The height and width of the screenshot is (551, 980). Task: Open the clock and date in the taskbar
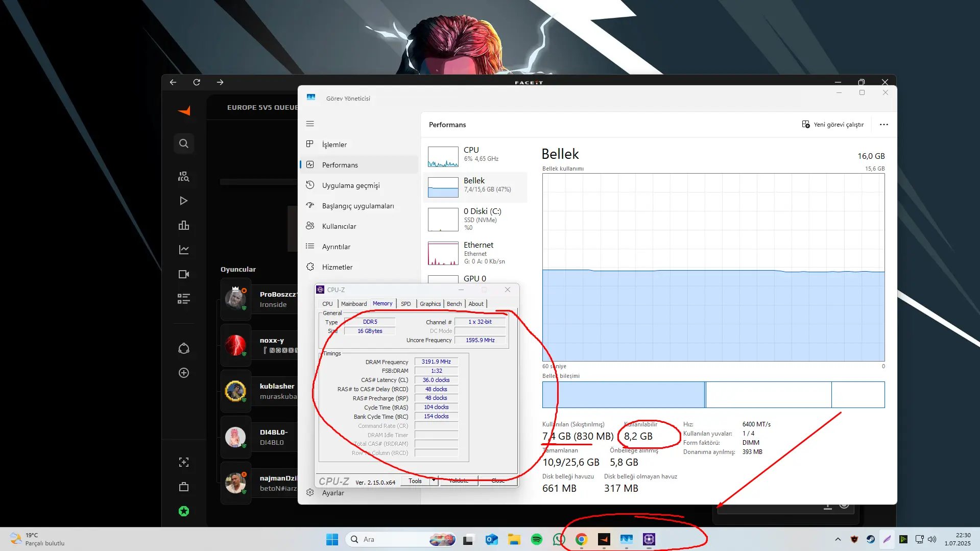(x=957, y=539)
